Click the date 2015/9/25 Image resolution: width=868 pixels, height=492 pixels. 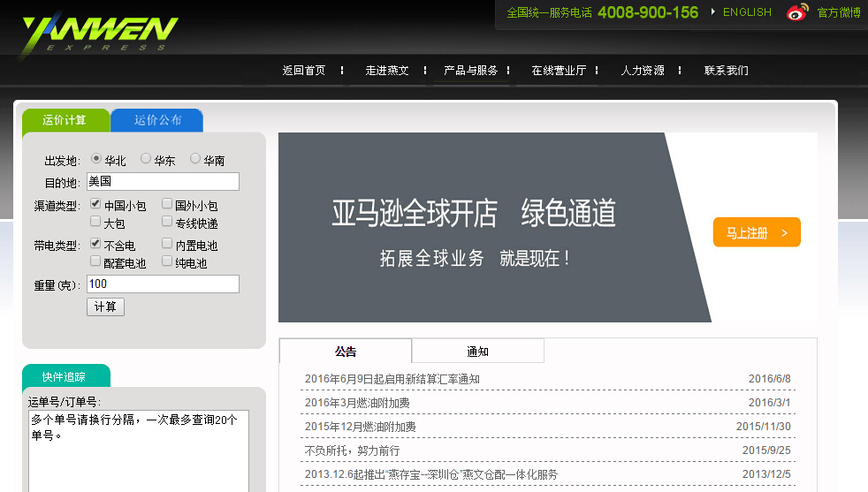pyautogui.click(x=766, y=450)
